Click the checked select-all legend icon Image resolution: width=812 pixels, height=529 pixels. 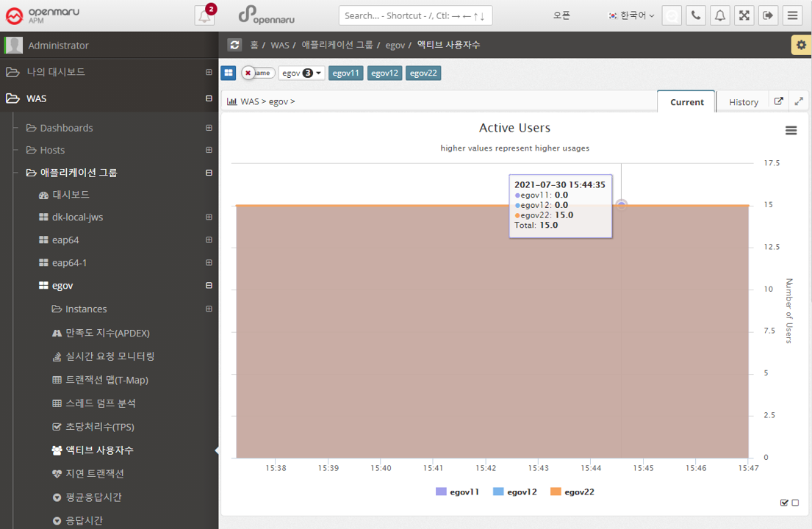click(x=784, y=503)
